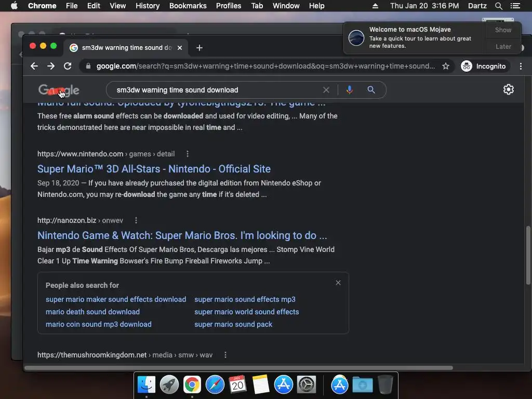
Task: Search super mario sound pack
Action: (233, 324)
